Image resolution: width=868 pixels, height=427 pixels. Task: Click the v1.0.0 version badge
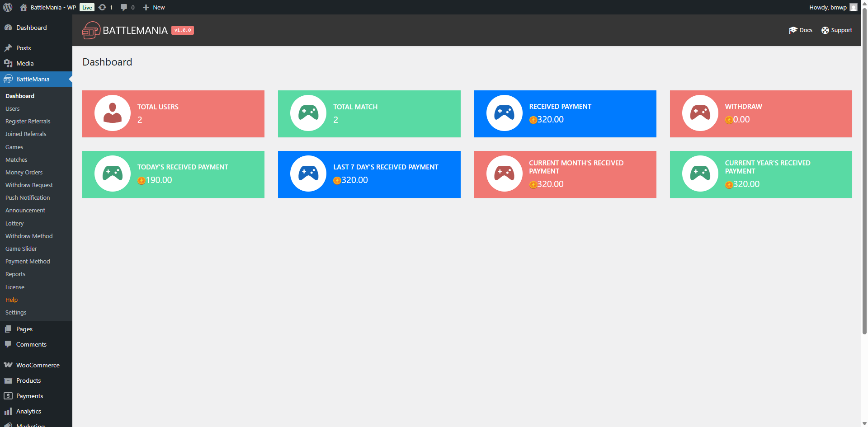click(x=183, y=30)
